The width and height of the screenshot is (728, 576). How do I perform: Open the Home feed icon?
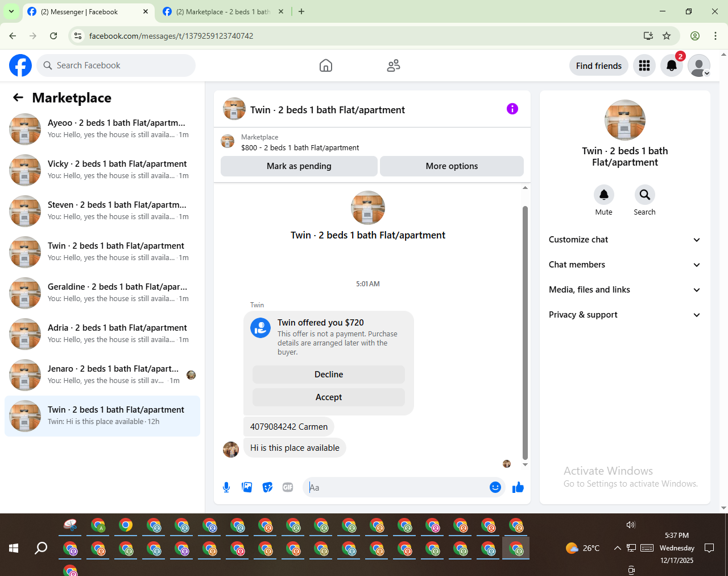click(326, 65)
